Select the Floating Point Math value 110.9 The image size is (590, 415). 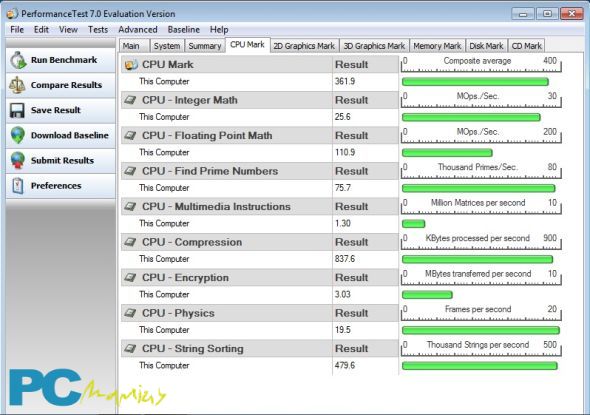pyautogui.click(x=345, y=152)
